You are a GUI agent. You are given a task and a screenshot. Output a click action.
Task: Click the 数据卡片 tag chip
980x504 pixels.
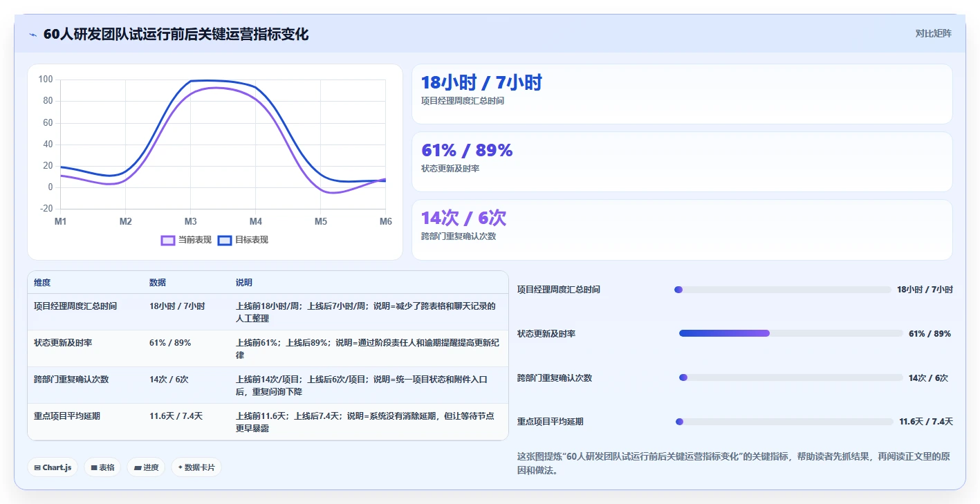(x=196, y=467)
